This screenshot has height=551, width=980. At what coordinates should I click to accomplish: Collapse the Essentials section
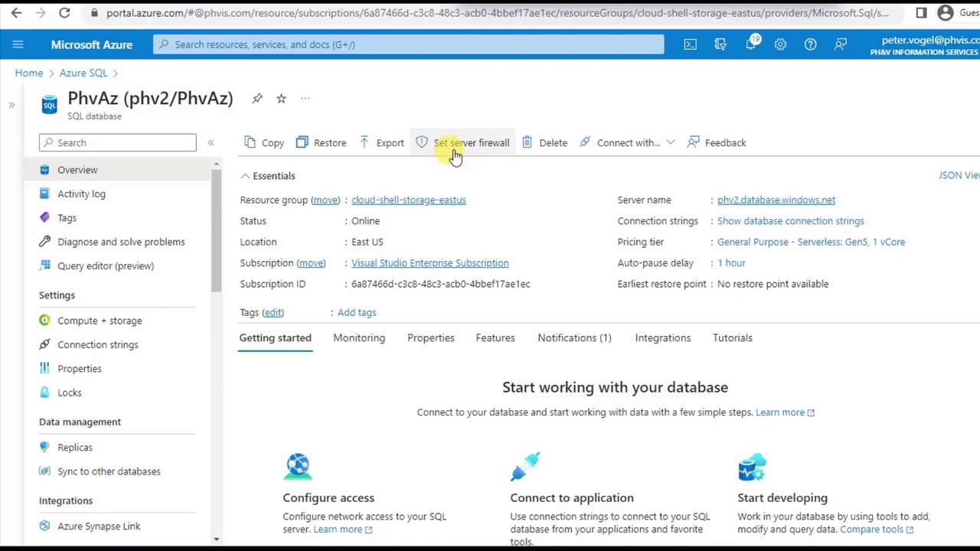pos(268,176)
